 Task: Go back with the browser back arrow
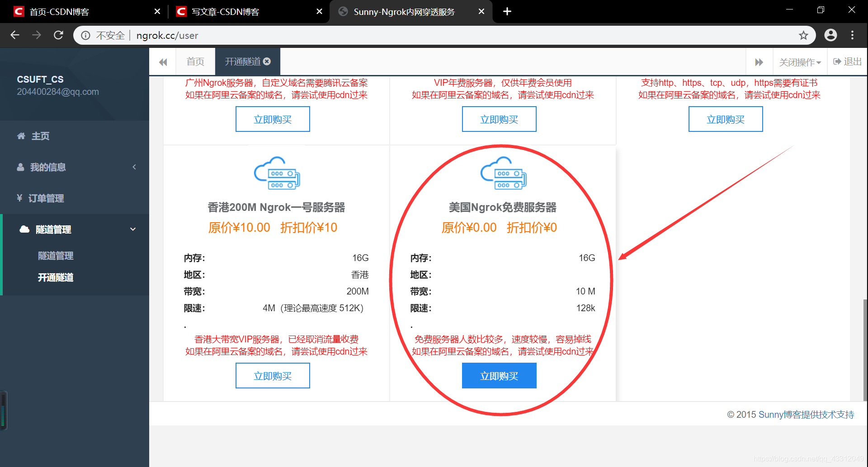15,35
